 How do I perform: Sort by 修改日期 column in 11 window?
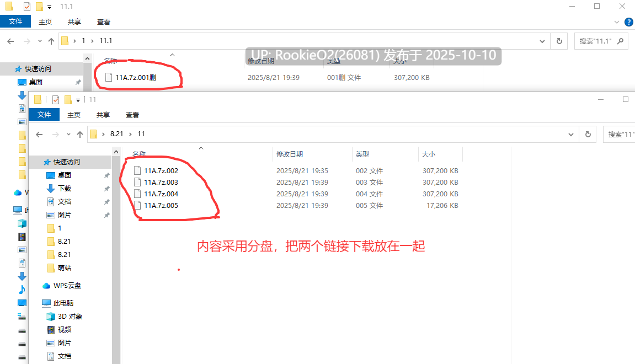point(290,154)
